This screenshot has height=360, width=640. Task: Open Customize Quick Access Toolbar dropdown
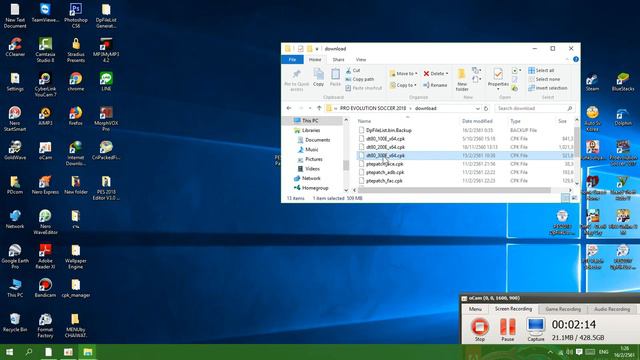click(317, 49)
